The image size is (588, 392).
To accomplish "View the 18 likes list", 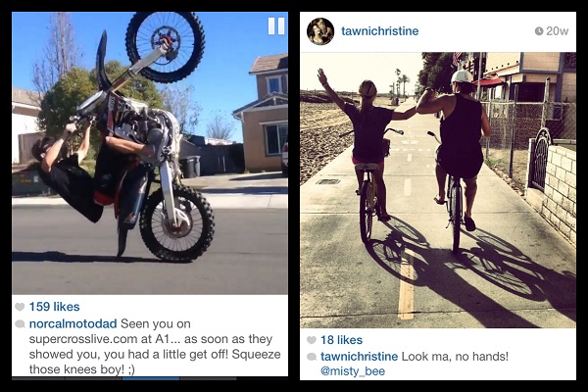I will coord(341,340).
